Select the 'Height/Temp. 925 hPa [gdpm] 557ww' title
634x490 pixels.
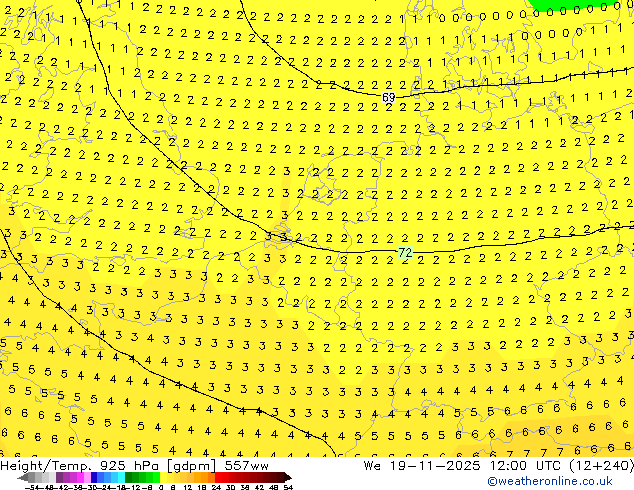pyautogui.click(x=134, y=466)
